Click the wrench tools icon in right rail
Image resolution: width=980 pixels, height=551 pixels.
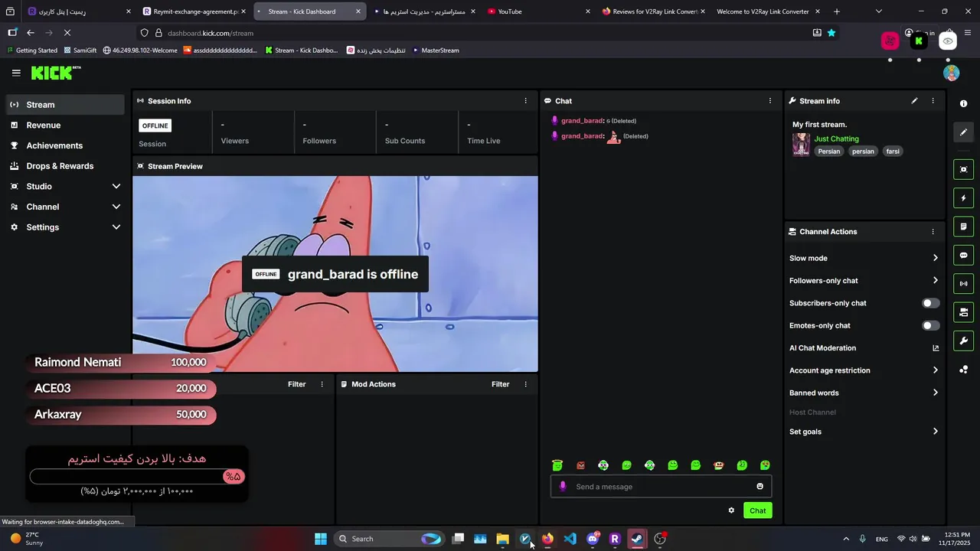tap(963, 341)
